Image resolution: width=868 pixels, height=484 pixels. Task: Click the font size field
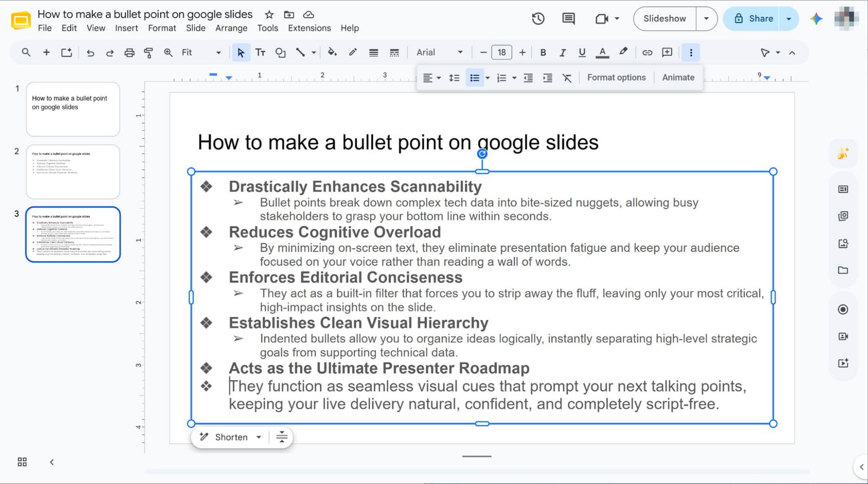[x=501, y=53]
